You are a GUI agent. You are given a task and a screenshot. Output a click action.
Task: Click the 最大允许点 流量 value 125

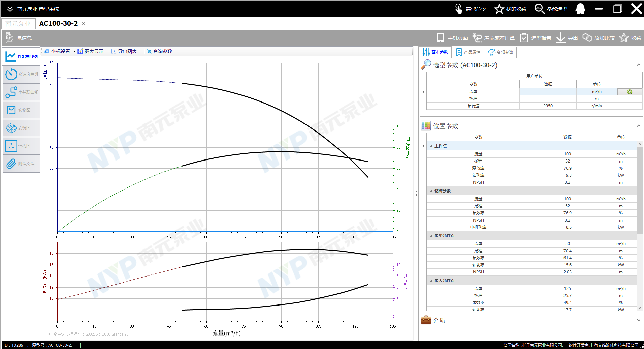(x=567, y=289)
